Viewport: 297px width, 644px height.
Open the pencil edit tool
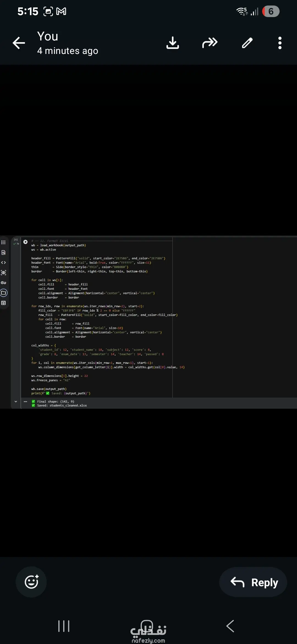coord(247,43)
